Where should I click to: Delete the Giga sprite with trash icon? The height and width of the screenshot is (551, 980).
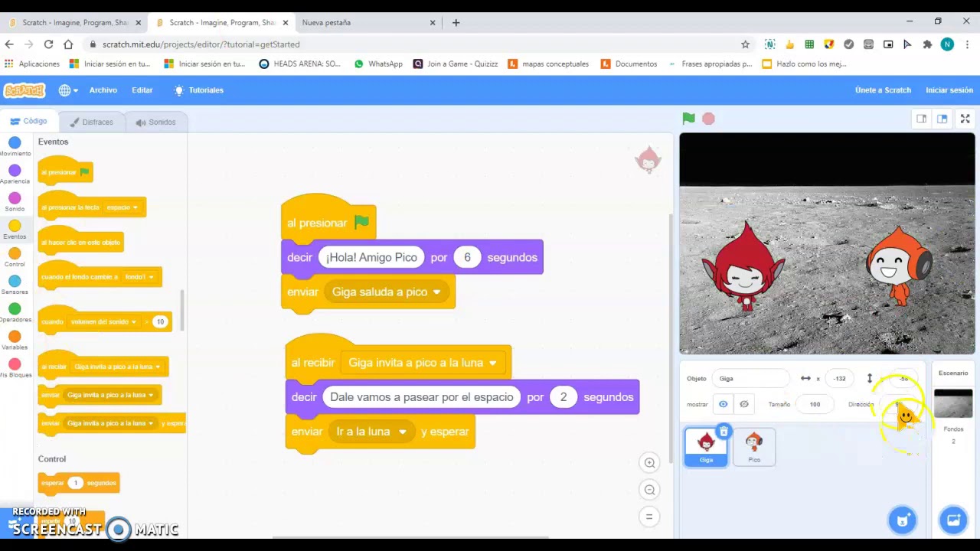[x=724, y=432]
